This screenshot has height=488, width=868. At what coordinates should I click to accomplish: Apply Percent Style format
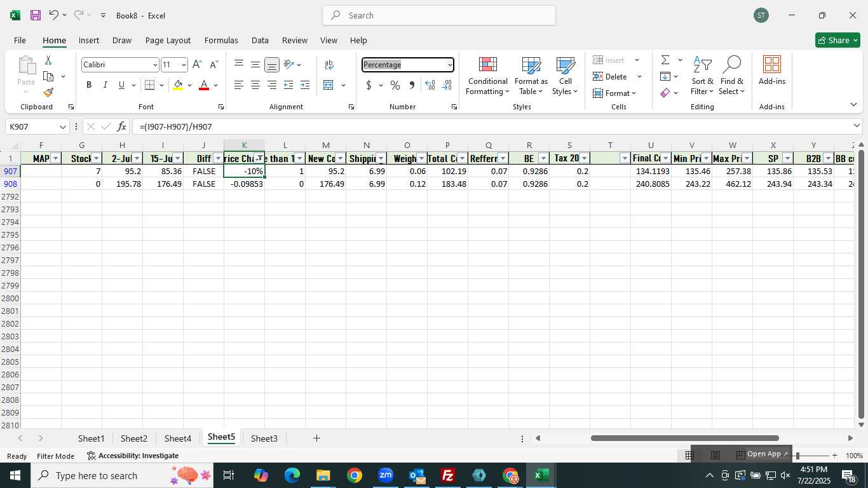coord(395,85)
